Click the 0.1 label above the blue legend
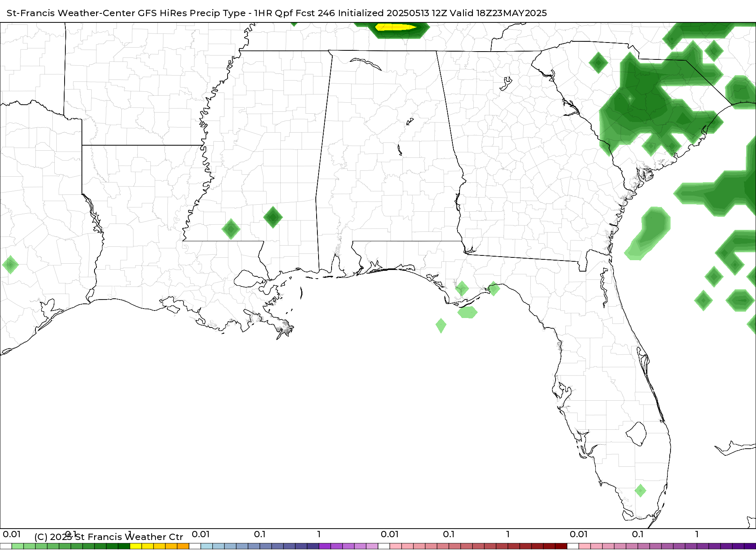756x551 pixels. click(x=259, y=534)
